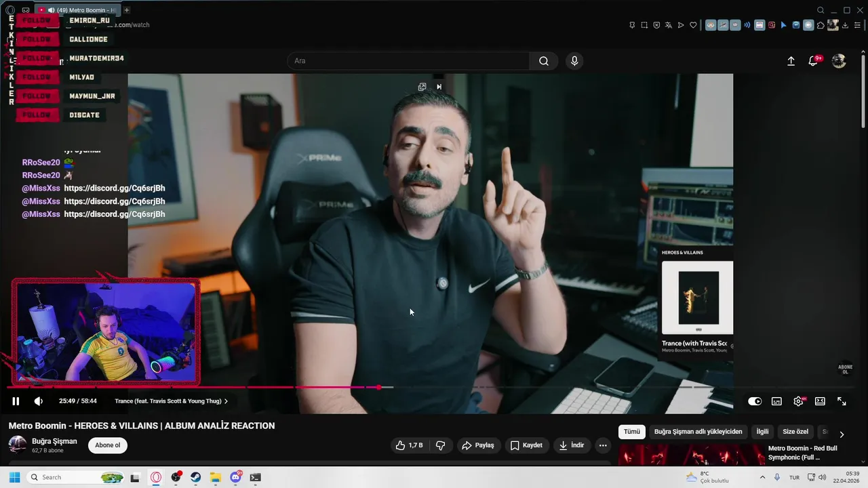Image resolution: width=868 pixels, height=488 pixels.
Task: Click the search magnifier button
Action: pos(544,61)
